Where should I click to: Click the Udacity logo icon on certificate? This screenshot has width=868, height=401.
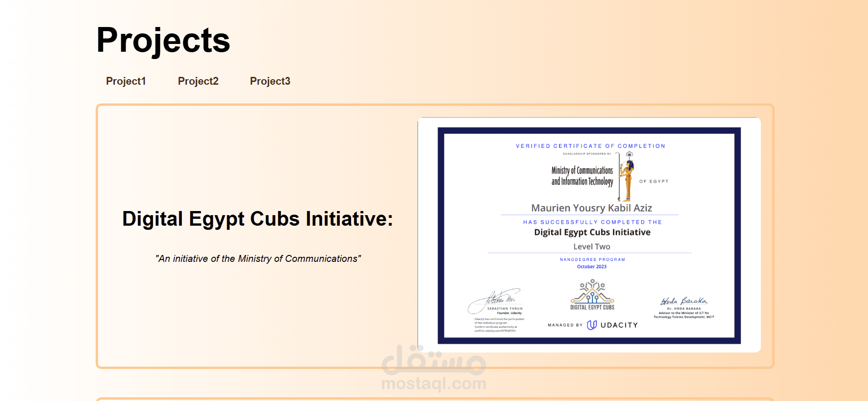[x=592, y=325]
